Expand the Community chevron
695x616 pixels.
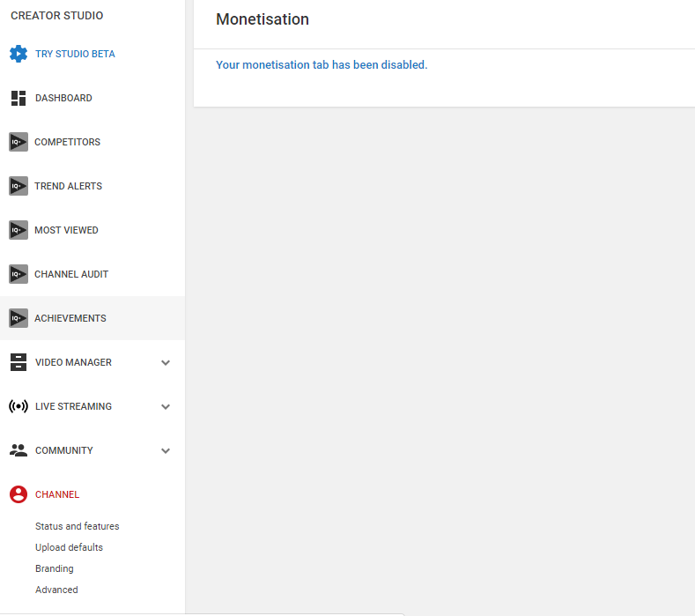tap(166, 451)
